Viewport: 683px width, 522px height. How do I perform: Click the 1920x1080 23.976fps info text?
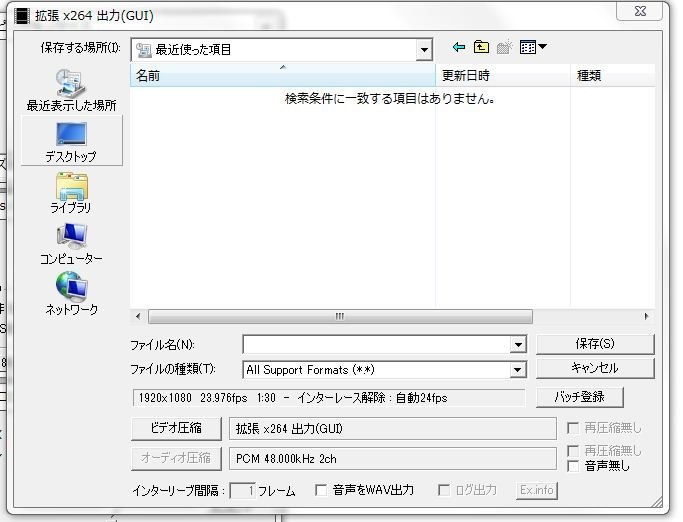(293, 398)
